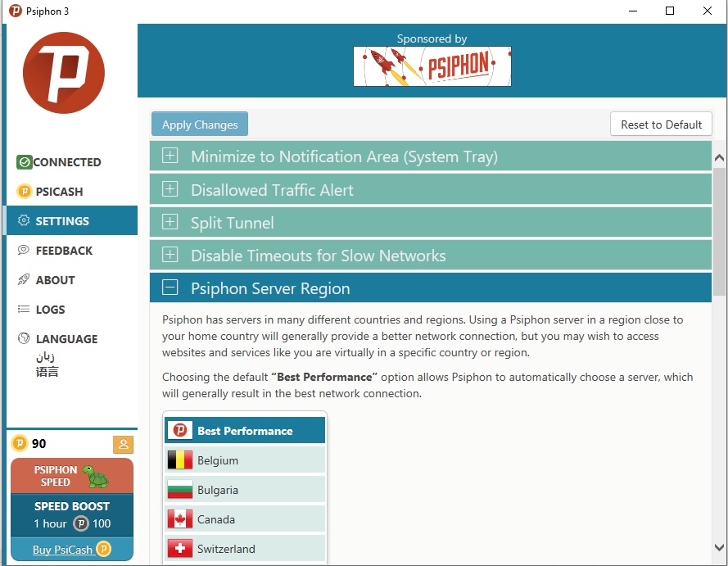Minimize the Psiphon 3 window
Image resolution: width=728 pixels, height=566 pixels.
pos(632,11)
